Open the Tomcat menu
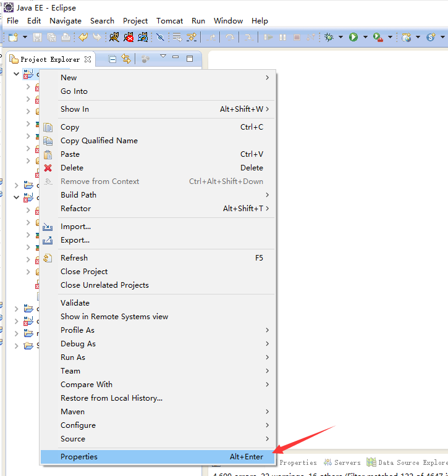 169,21
